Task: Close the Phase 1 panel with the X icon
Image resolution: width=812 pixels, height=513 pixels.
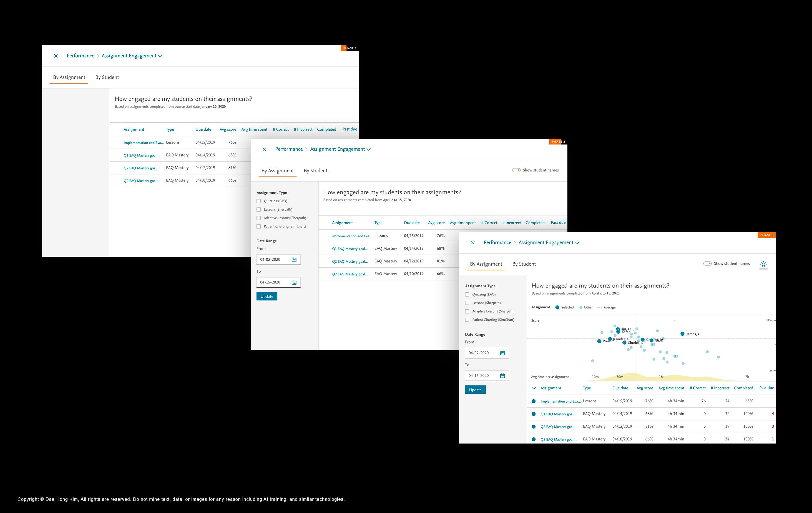Action: pyautogui.click(x=56, y=56)
